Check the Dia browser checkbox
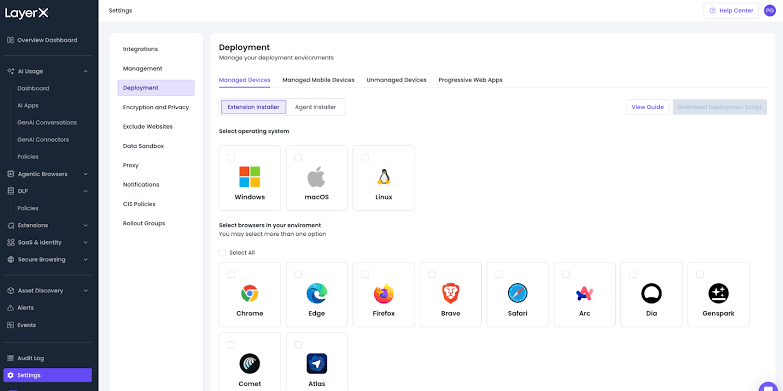This screenshot has width=783, height=391. (633, 274)
